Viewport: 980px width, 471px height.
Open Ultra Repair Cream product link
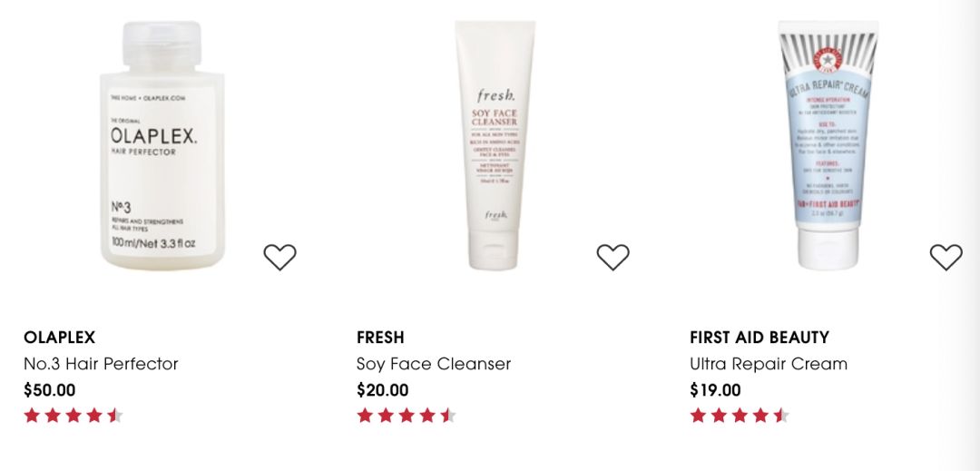[x=769, y=364]
